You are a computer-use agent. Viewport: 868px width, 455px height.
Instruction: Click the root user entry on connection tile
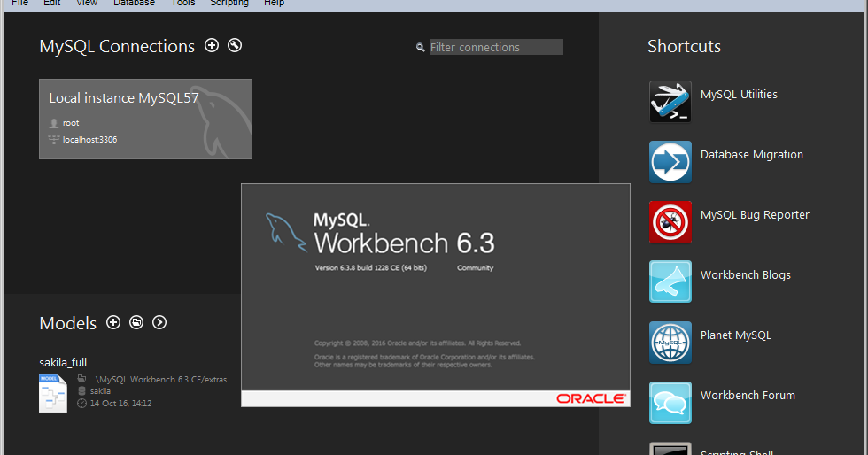pyautogui.click(x=71, y=123)
